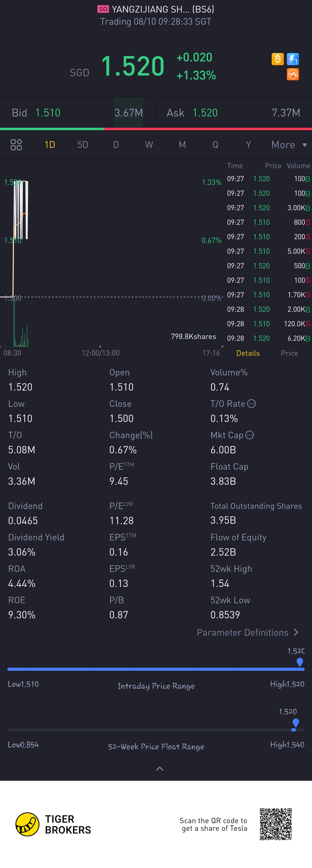Screen dimensions: 312x868
Task: Switch the tick list to Details view
Action: tap(248, 353)
